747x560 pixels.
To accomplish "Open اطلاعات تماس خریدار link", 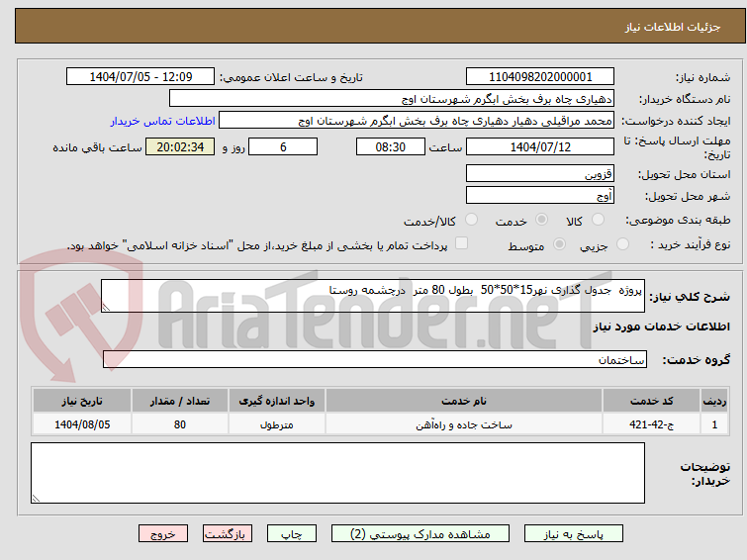I will pyautogui.click(x=163, y=121).
